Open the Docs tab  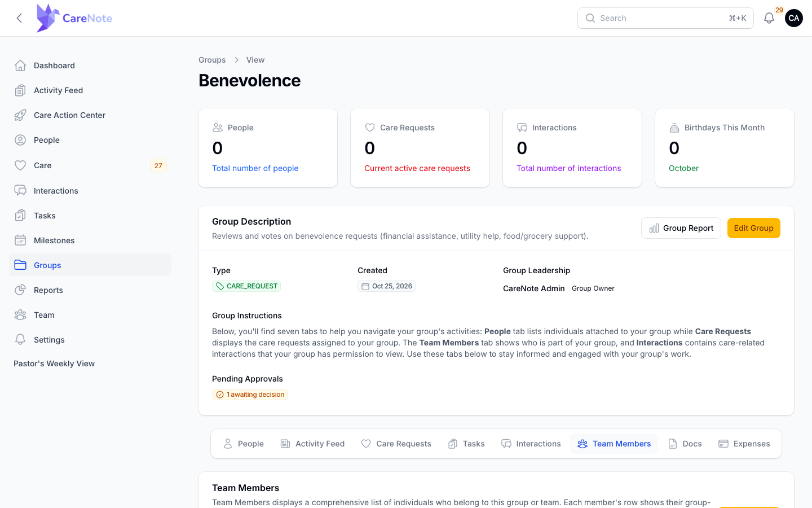click(685, 444)
